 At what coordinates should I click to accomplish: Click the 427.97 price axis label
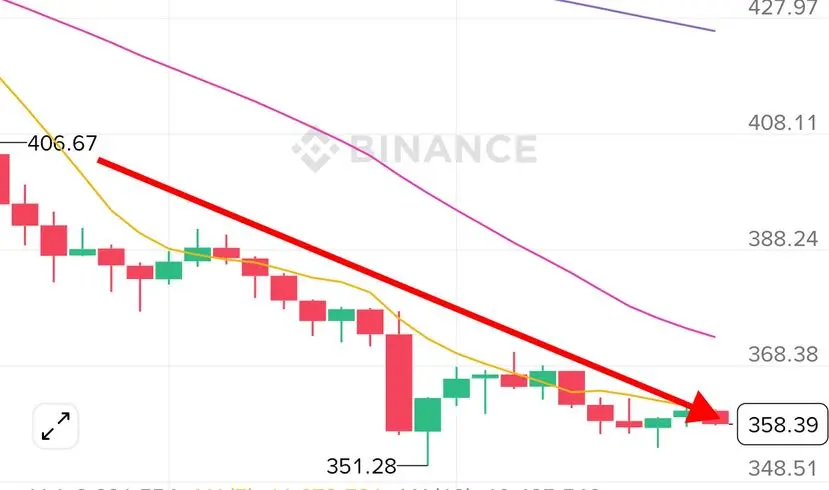(782, 8)
